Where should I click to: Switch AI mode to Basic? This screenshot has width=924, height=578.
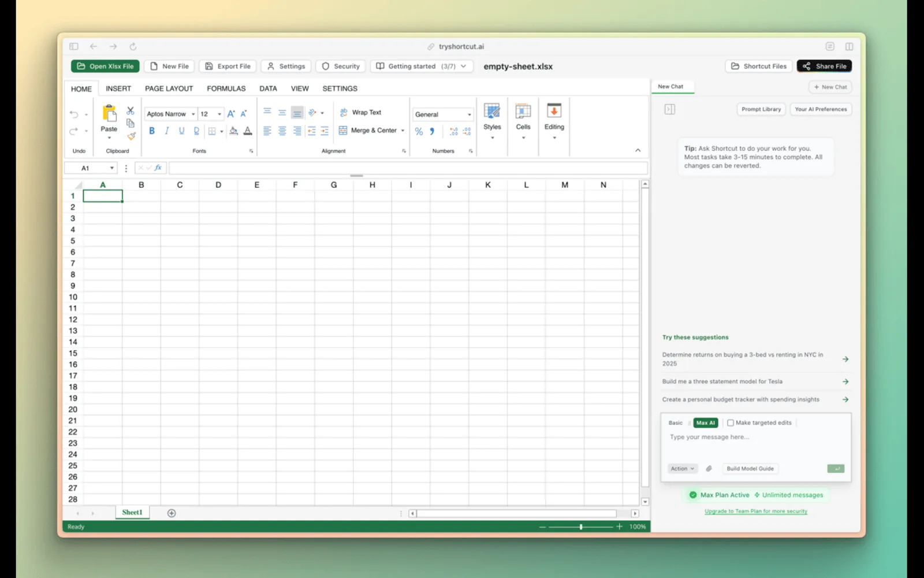[x=676, y=423]
